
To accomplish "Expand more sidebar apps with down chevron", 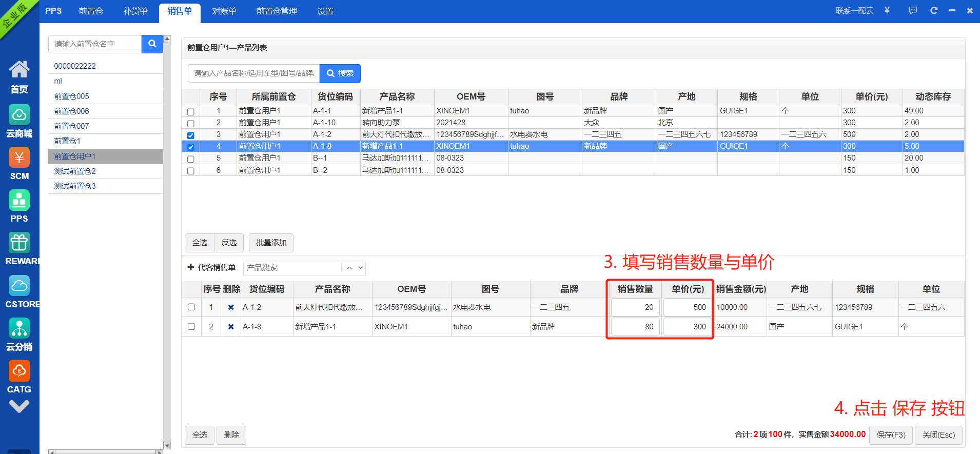I will (x=19, y=407).
